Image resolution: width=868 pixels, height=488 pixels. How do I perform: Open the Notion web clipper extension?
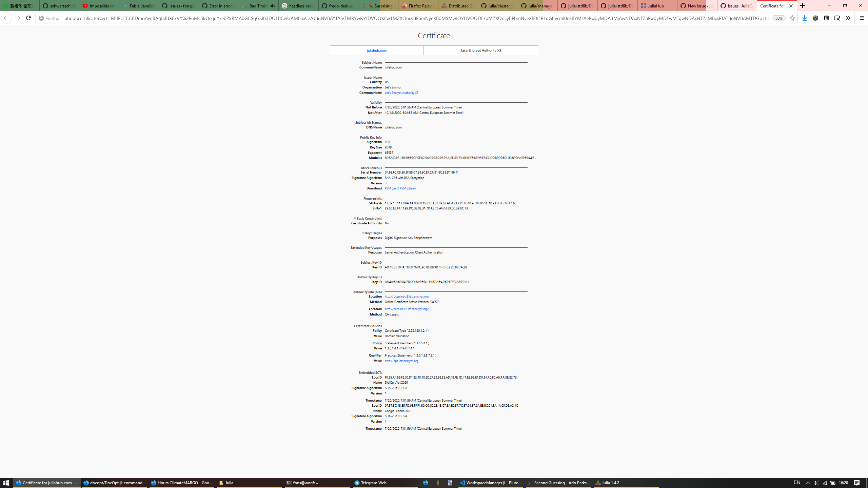pyautogui.click(x=826, y=18)
